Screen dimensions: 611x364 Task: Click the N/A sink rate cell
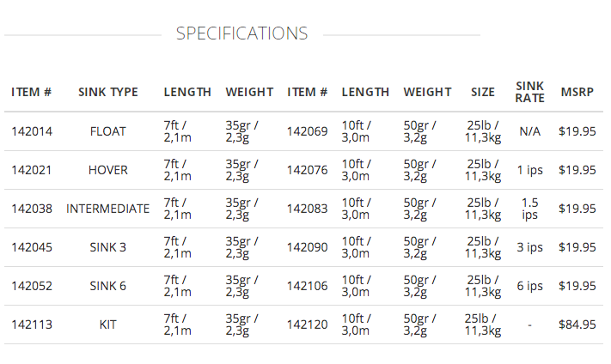point(529,131)
